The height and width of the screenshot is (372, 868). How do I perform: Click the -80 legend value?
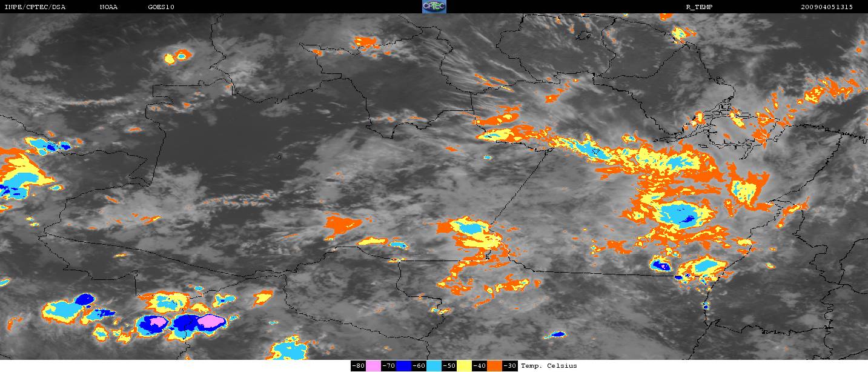358,366
